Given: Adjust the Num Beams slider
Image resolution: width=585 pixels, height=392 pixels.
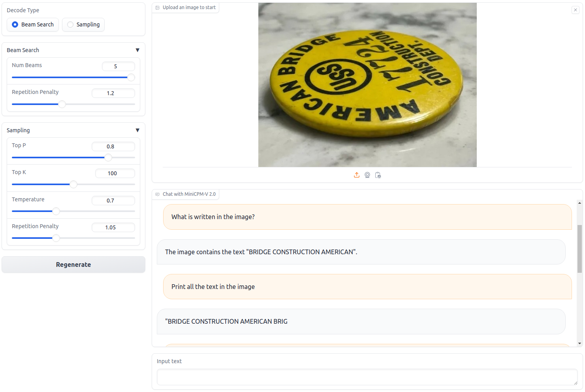Looking at the screenshot, I should point(73,77).
